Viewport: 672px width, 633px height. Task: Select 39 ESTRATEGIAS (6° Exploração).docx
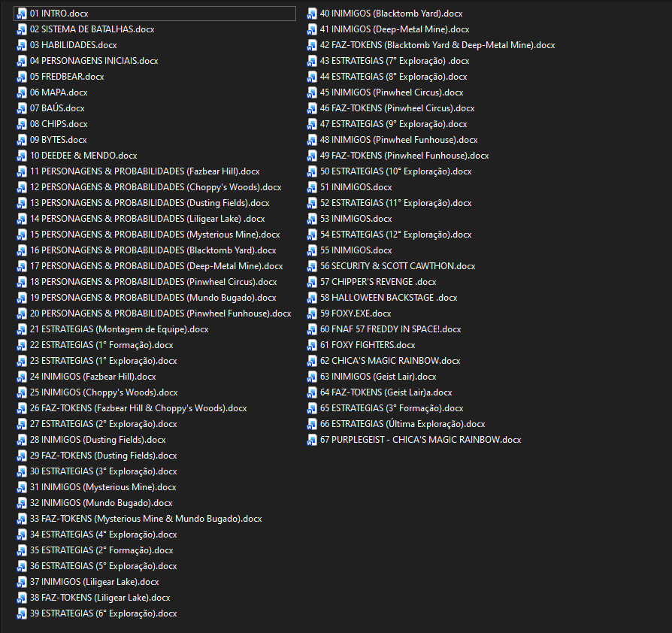pyautogui.click(x=103, y=613)
